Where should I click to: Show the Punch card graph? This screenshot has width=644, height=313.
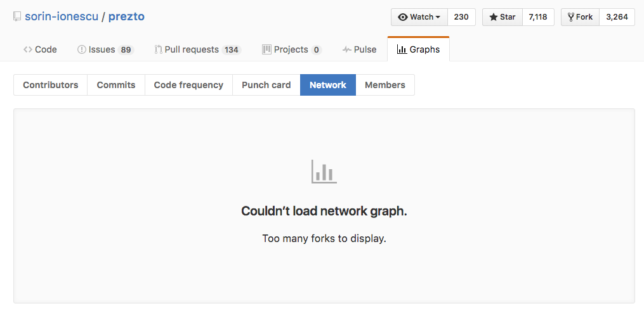click(x=266, y=85)
